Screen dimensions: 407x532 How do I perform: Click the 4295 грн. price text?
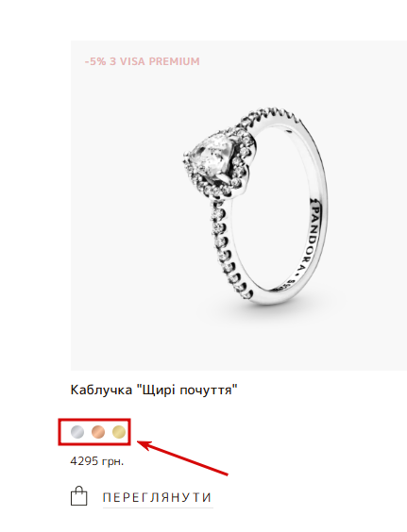coord(97,461)
